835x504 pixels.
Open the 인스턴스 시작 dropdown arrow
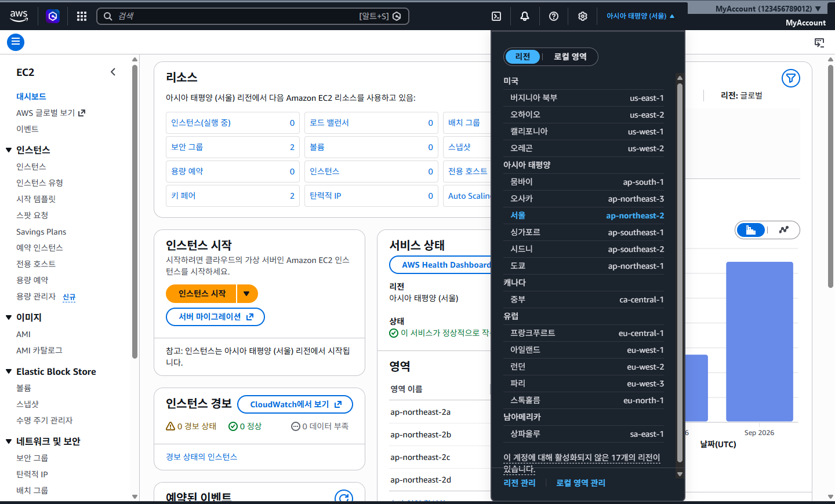coord(247,294)
